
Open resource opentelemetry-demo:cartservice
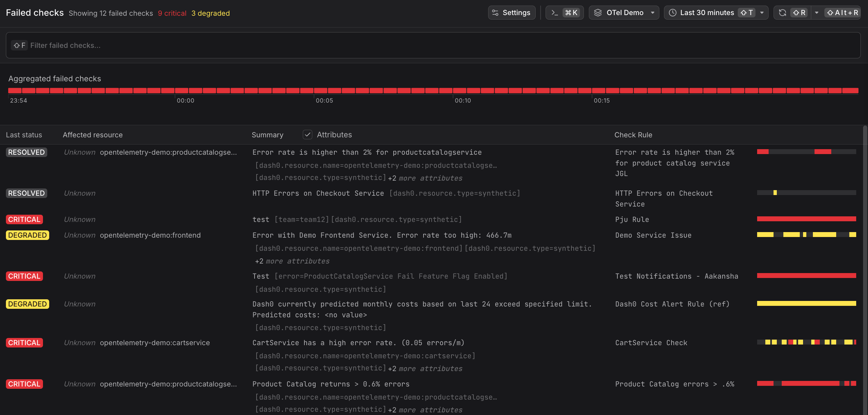[x=155, y=343]
